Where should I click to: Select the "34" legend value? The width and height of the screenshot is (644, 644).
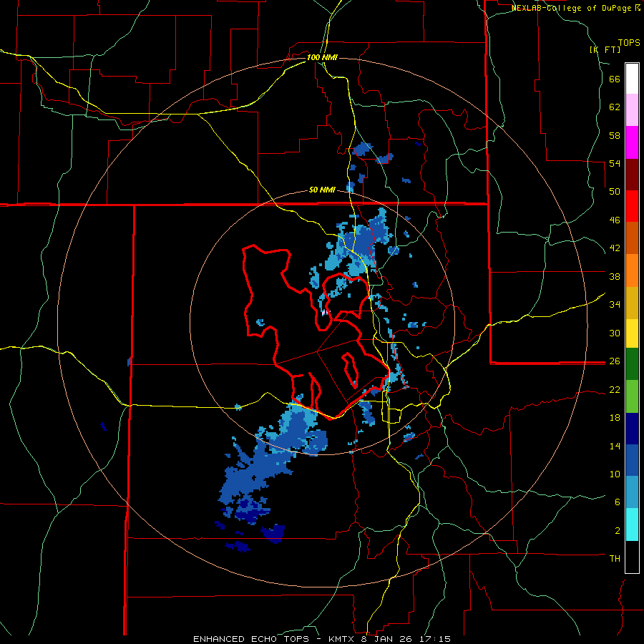615,305
